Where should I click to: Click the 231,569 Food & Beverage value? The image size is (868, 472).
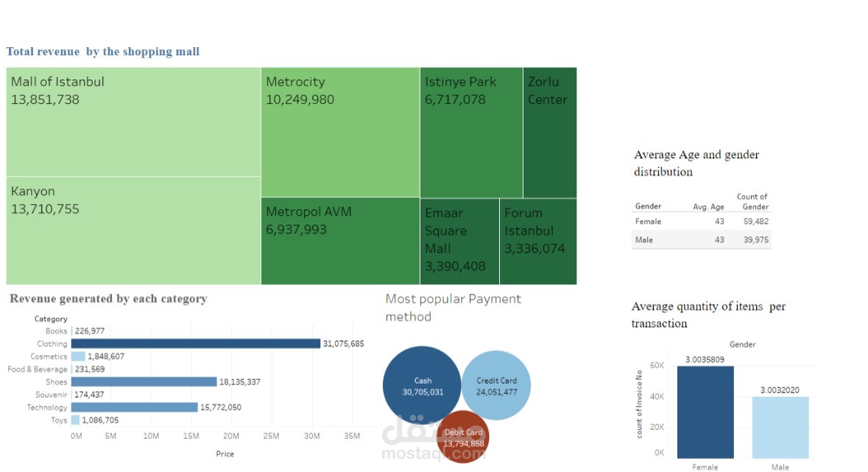[90, 369]
